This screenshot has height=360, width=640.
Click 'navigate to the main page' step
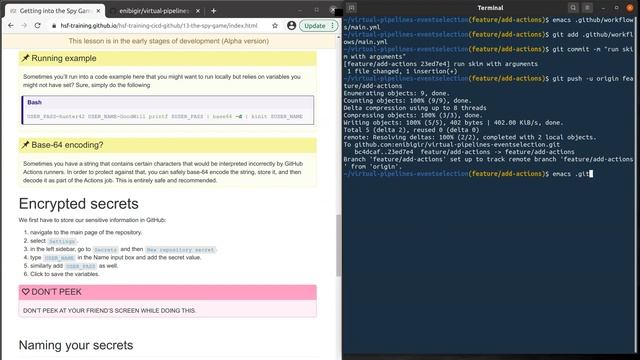click(86, 232)
